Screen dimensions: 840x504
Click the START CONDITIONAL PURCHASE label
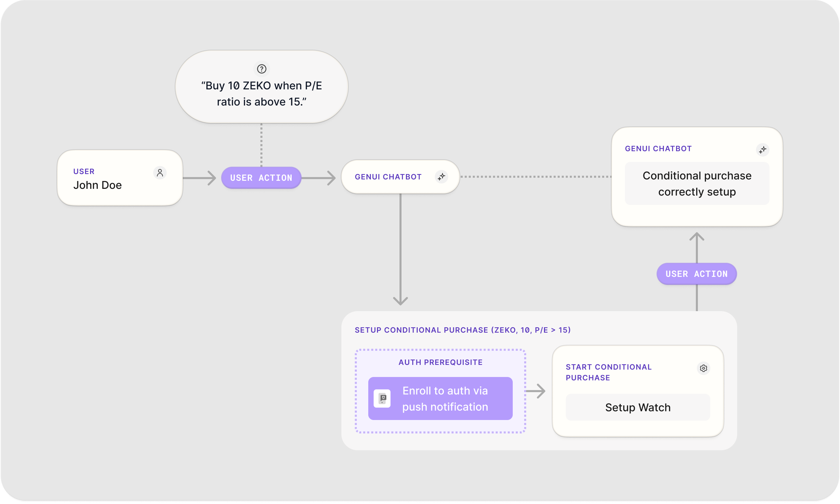608,373
